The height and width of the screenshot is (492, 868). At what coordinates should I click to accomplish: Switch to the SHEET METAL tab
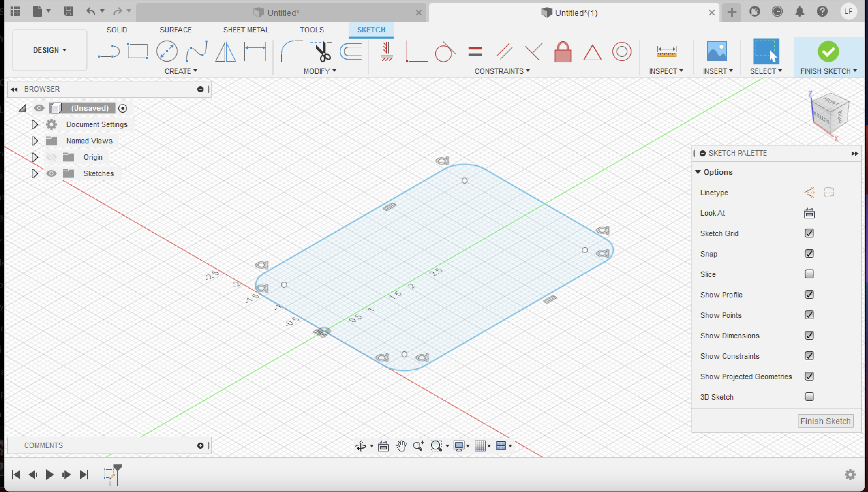click(246, 30)
